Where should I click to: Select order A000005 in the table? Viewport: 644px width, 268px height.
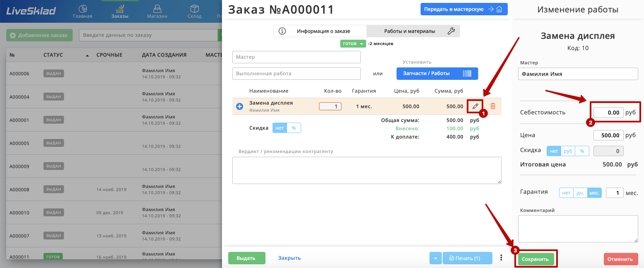point(114,143)
